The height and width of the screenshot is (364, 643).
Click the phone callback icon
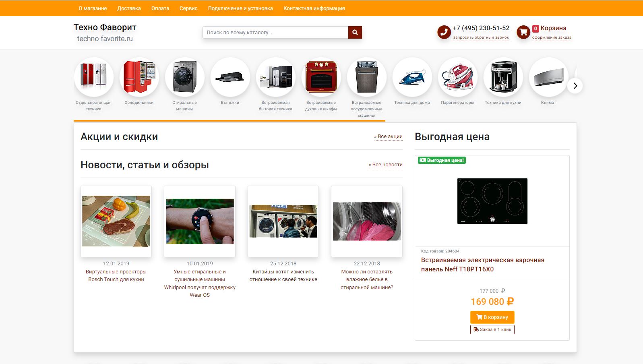pos(444,32)
